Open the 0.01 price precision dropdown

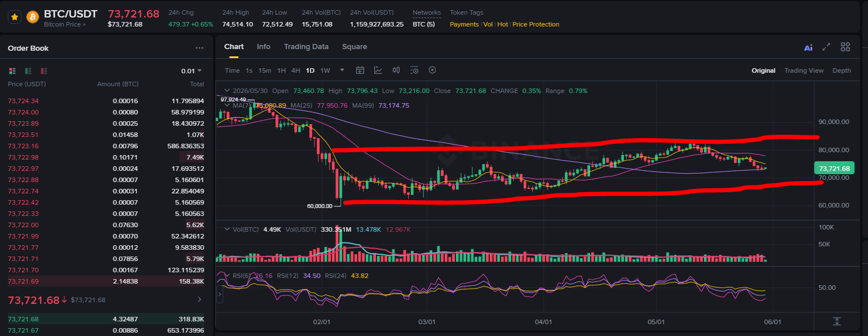(x=192, y=71)
